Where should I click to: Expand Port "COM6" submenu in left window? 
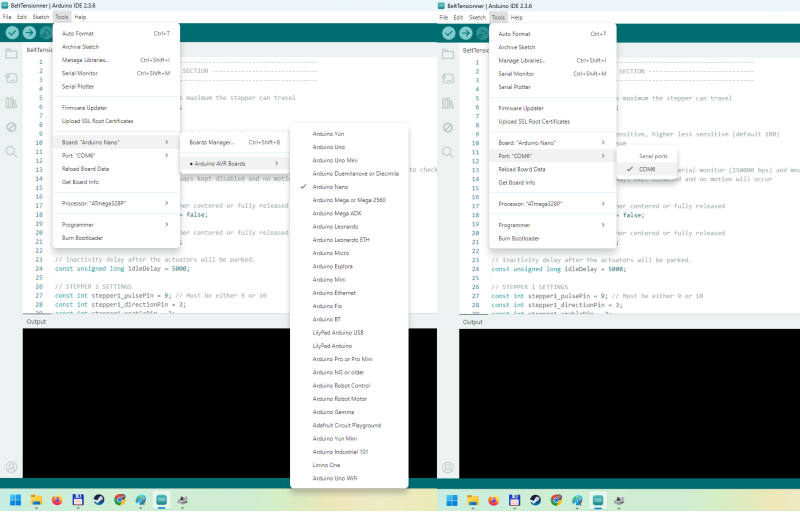pyautogui.click(x=116, y=156)
